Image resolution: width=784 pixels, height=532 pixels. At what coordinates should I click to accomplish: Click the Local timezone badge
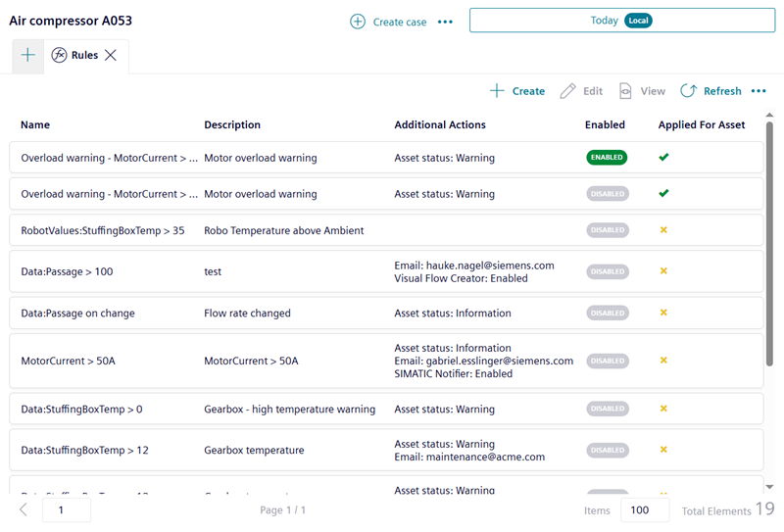(638, 21)
